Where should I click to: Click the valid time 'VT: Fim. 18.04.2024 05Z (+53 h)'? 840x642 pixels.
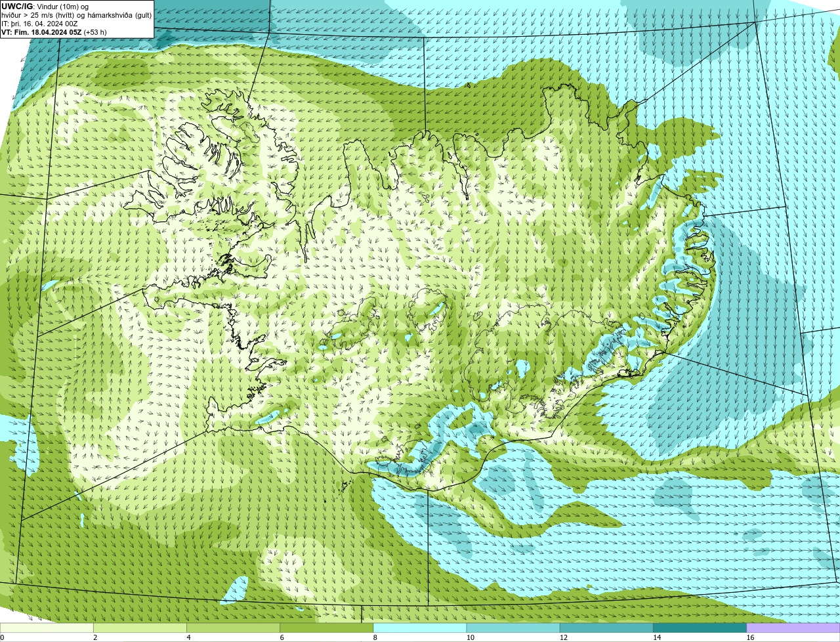click(54, 32)
